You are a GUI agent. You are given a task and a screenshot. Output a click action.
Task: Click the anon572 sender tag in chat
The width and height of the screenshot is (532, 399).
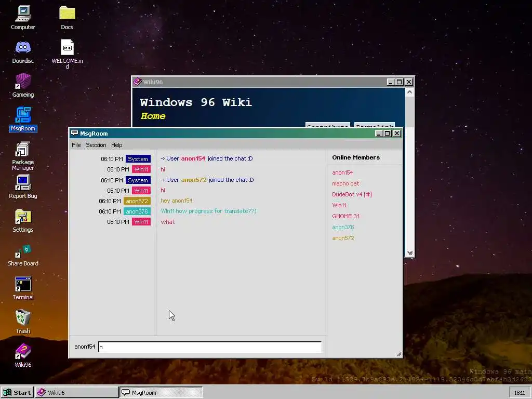[137, 201]
